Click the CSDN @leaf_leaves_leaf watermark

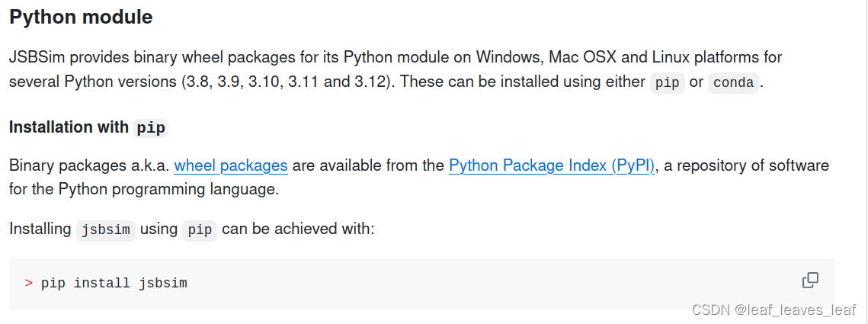click(774, 310)
